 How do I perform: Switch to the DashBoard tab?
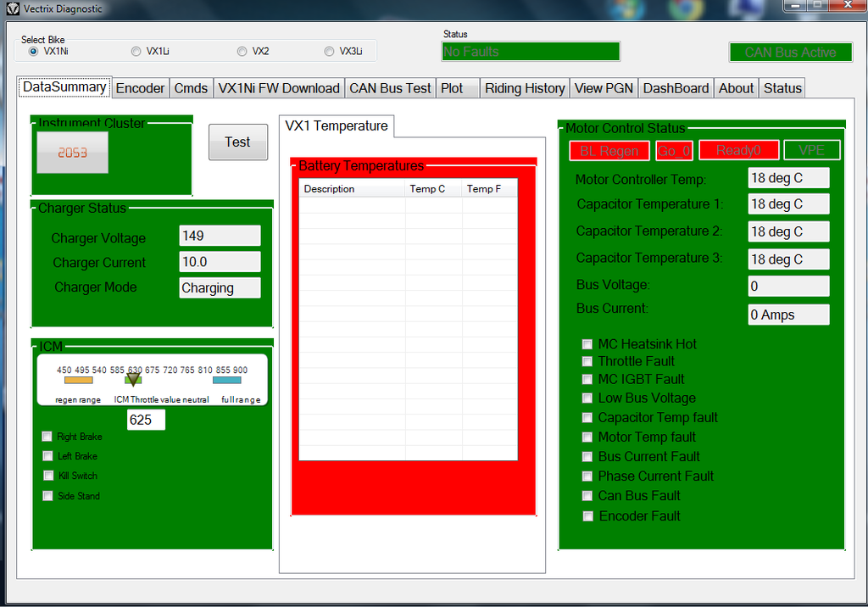[x=676, y=89]
